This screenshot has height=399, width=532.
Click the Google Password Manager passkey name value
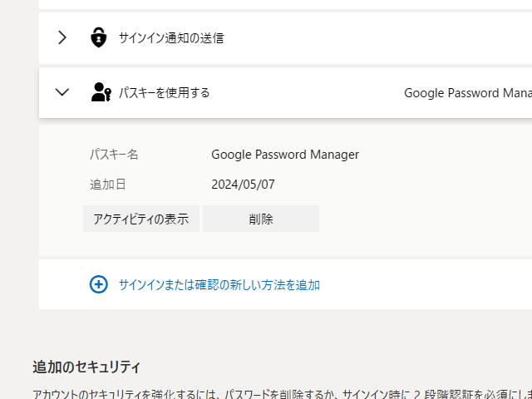pos(285,155)
